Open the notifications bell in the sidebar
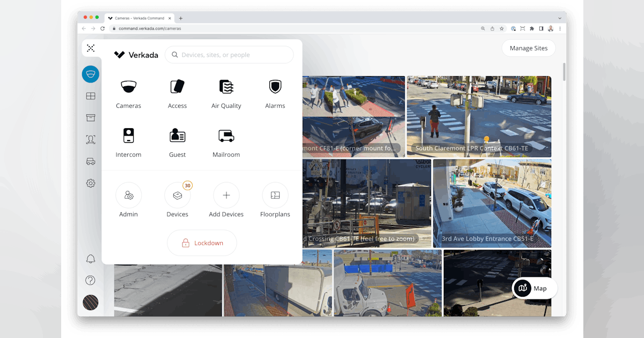This screenshot has width=644, height=338. click(90, 258)
